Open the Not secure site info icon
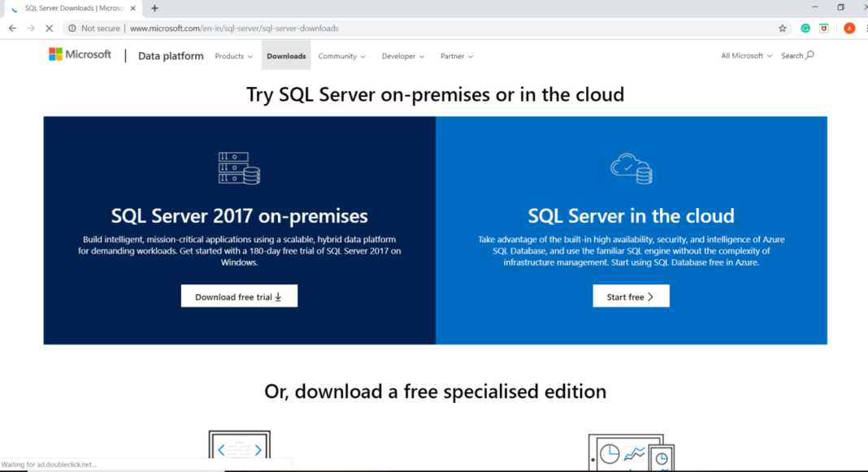Image resolution: width=868 pixels, height=472 pixels. coord(72,28)
